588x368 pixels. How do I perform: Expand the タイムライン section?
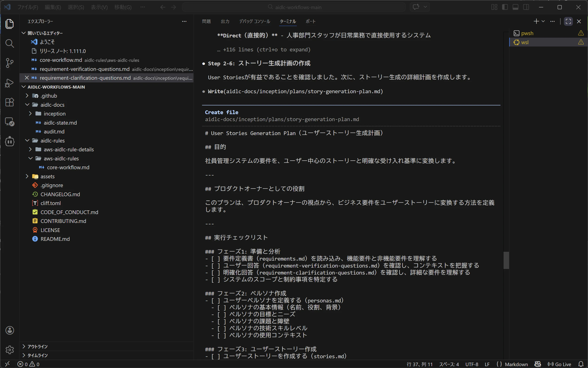coord(106,355)
